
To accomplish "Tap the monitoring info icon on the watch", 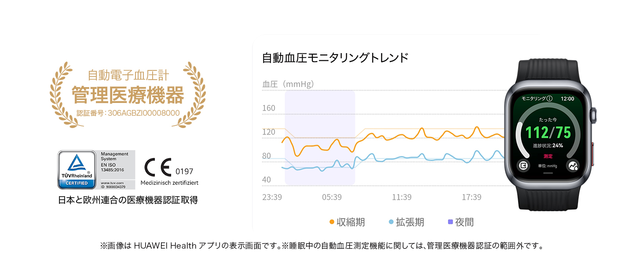I will point(549,99).
